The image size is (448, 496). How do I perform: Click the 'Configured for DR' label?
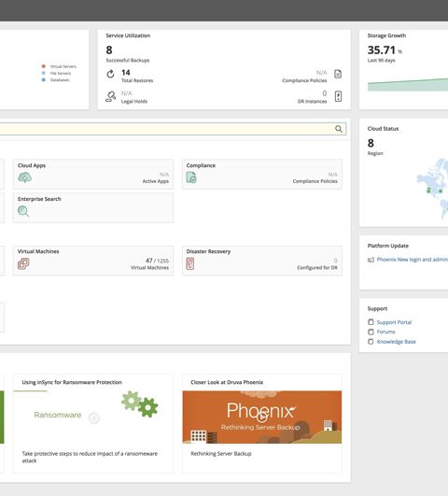coord(317,267)
